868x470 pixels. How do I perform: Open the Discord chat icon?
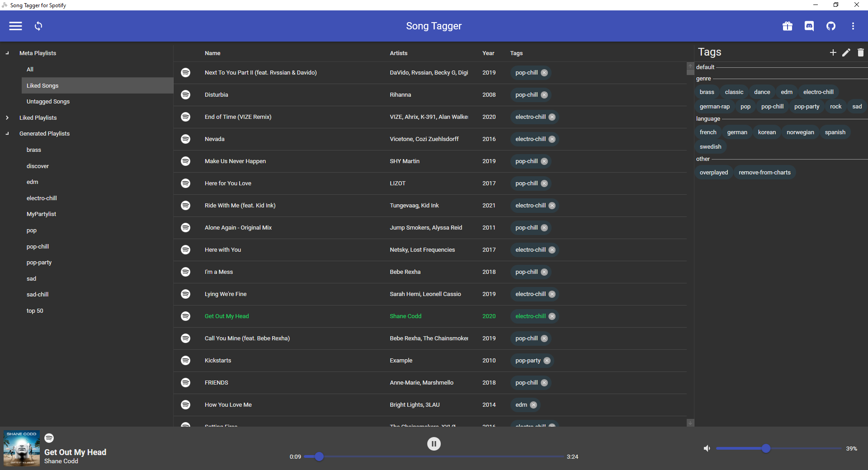[809, 26]
